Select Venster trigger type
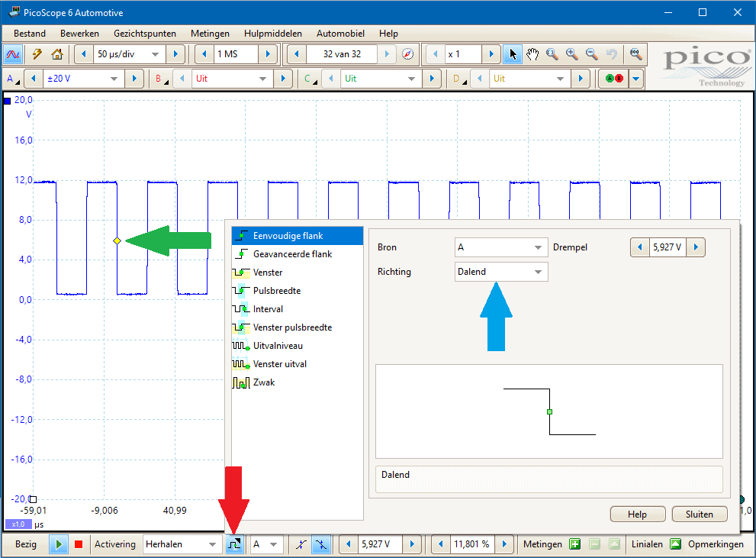The width and height of the screenshot is (756, 558). (297, 273)
